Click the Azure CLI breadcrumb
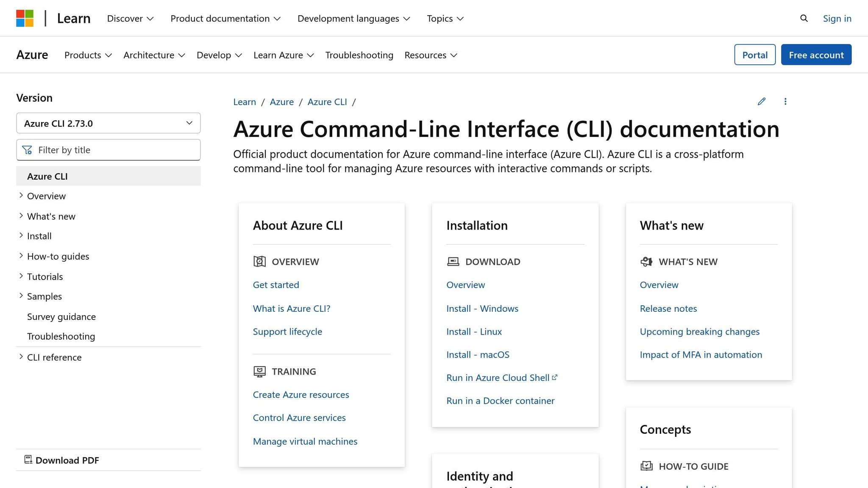Viewport: 868px width, 488px height. tap(327, 102)
